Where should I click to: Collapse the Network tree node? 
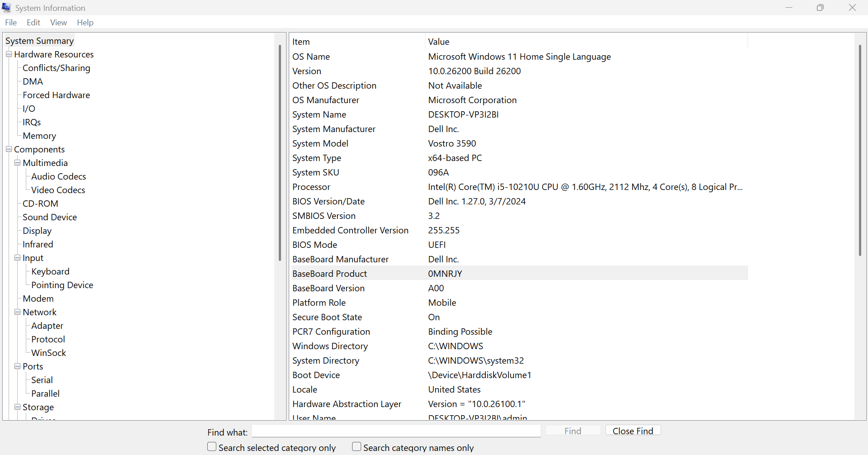click(x=17, y=312)
